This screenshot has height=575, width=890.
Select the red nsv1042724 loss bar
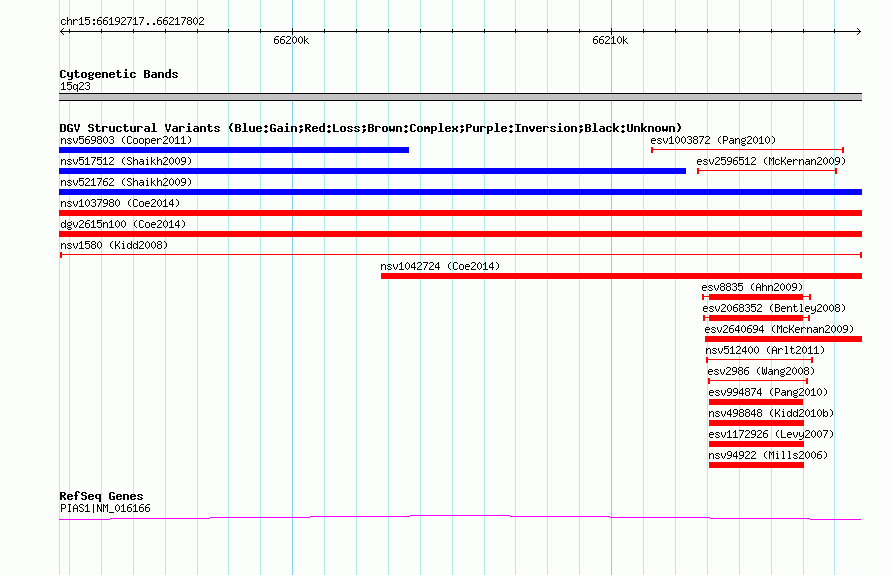click(622, 276)
